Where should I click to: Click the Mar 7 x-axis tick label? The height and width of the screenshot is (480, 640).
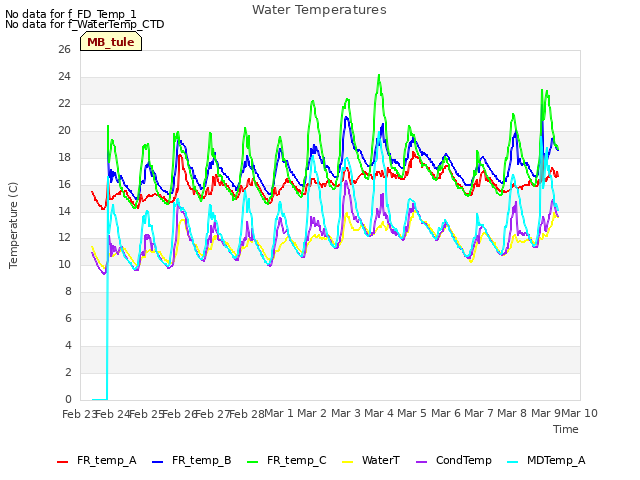479,413
